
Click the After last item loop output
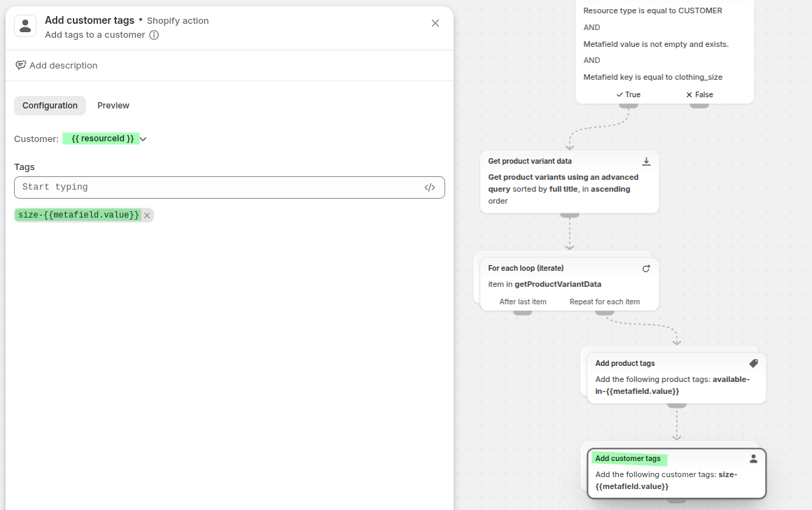(523, 302)
